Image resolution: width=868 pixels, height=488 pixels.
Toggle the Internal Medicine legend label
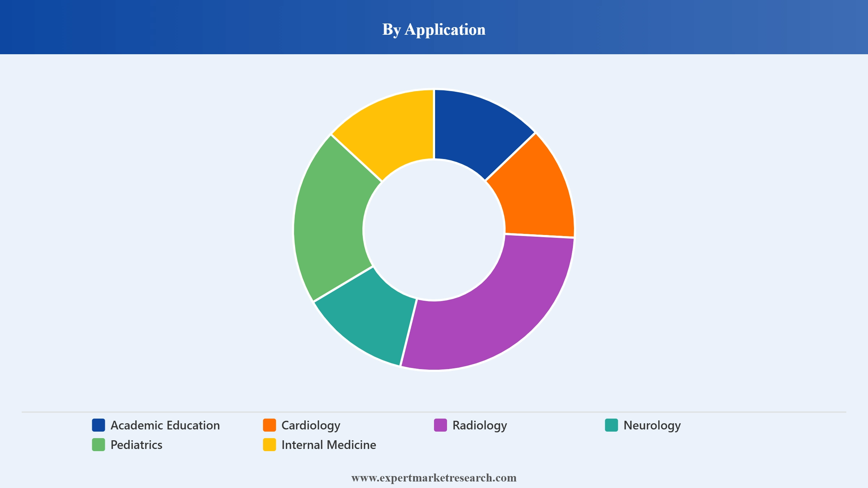329,445
